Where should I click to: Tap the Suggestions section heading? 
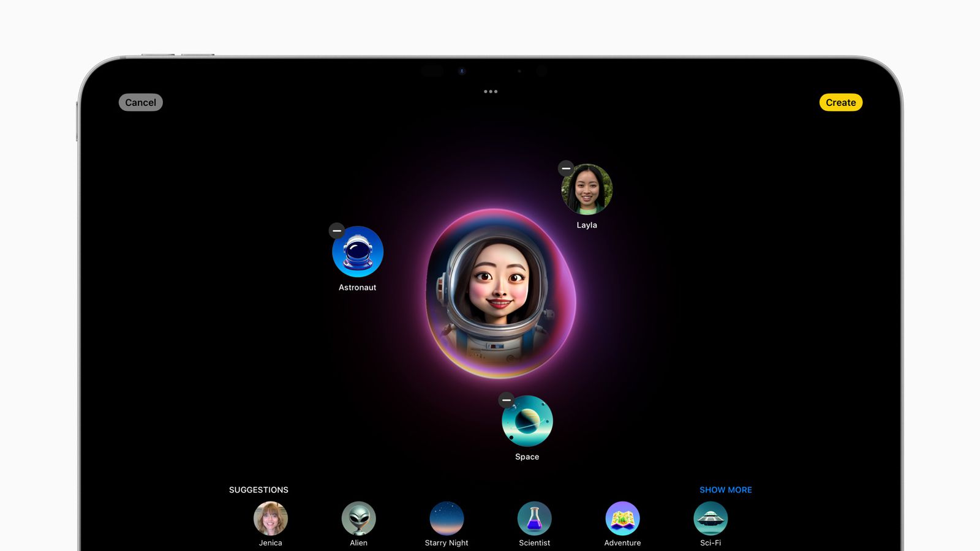tap(258, 490)
